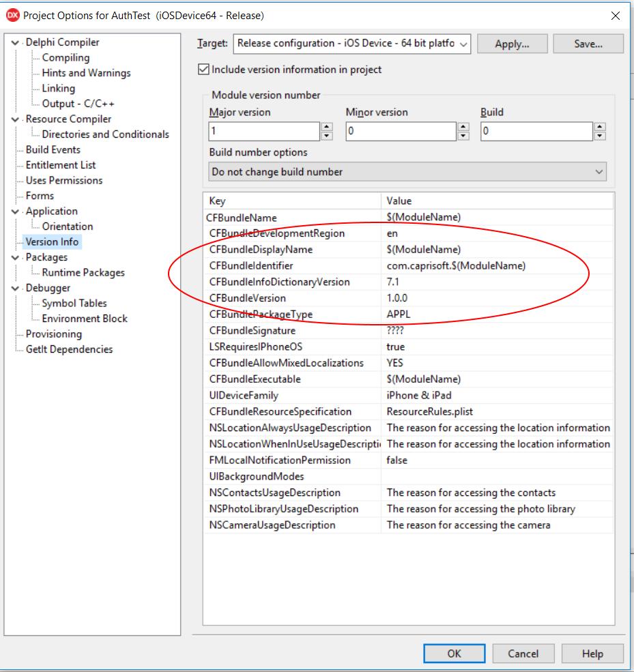This screenshot has height=672, width=634.
Task: Click the Key column header
Action: (x=292, y=201)
